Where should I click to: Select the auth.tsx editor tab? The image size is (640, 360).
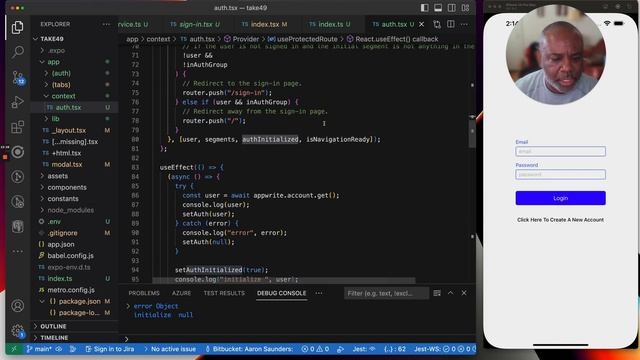(394, 24)
